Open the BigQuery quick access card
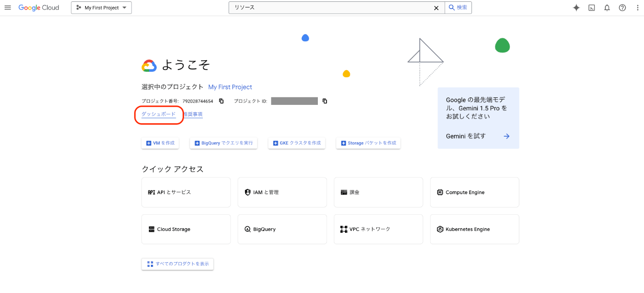Viewport: 644px width, 293px height. tap(282, 229)
